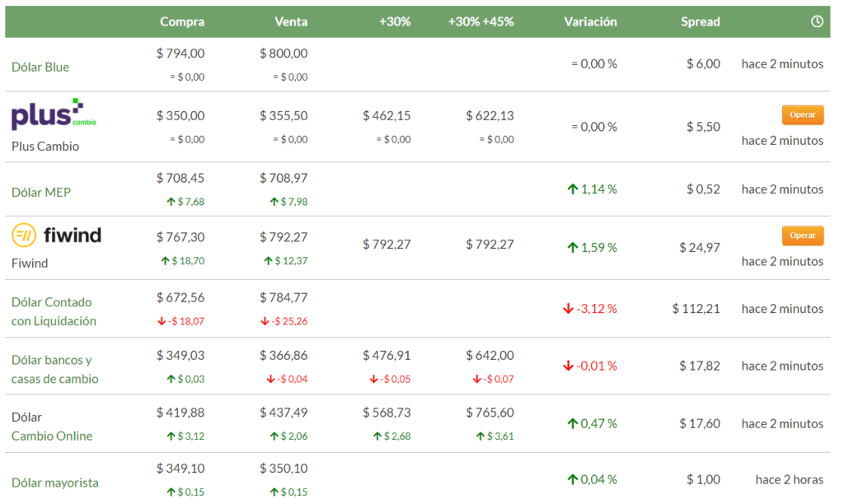Click green up arrow beside 1,59 % variation
Screen dimensions: 844x504
572,247
